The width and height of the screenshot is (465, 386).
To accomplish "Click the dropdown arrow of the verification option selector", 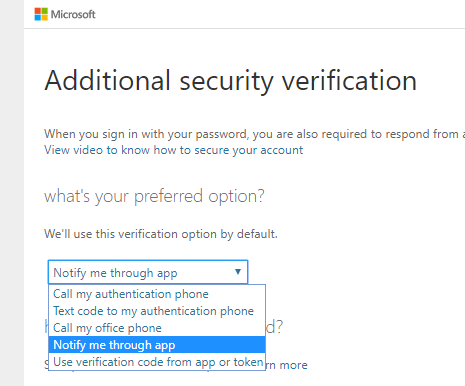I will pos(238,272).
